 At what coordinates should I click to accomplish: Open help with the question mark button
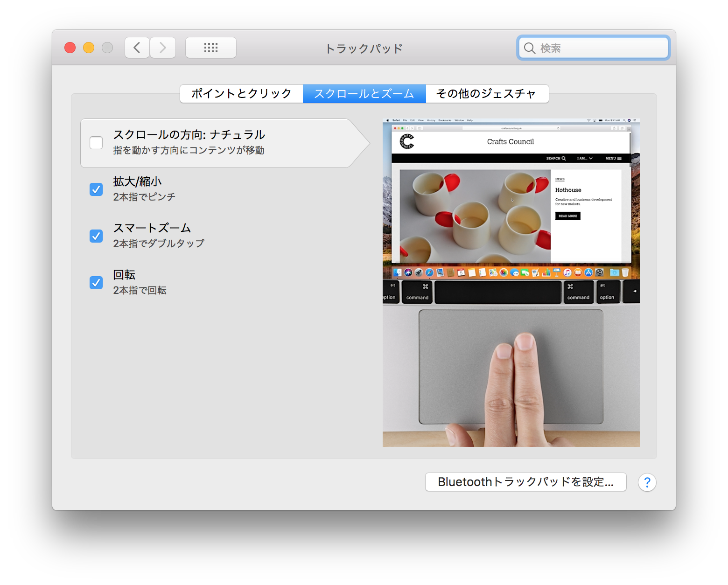(x=647, y=482)
